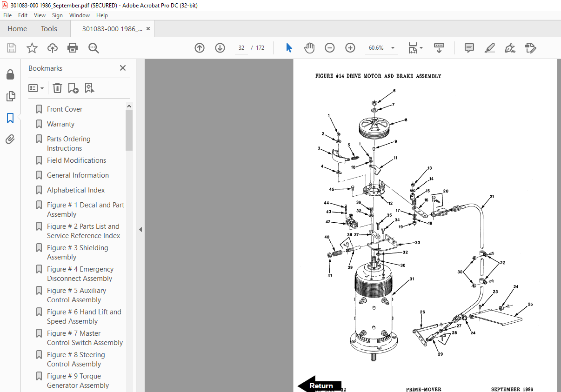561x392 pixels.
Task: Select the arrow selection tool
Action: [289, 48]
